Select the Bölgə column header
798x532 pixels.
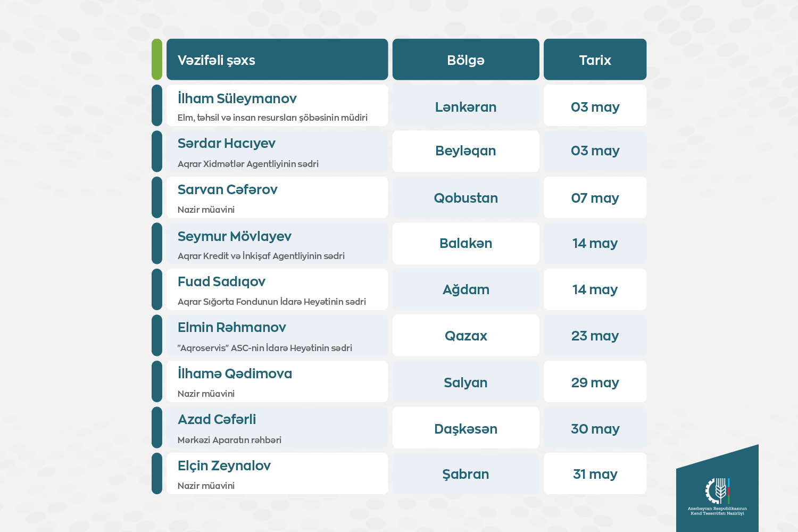(465, 60)
